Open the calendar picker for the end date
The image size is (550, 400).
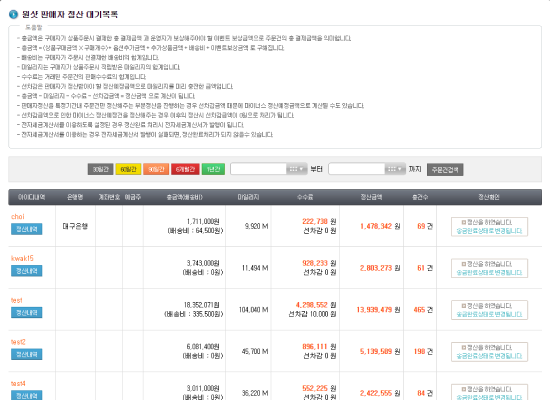[395, 169]
